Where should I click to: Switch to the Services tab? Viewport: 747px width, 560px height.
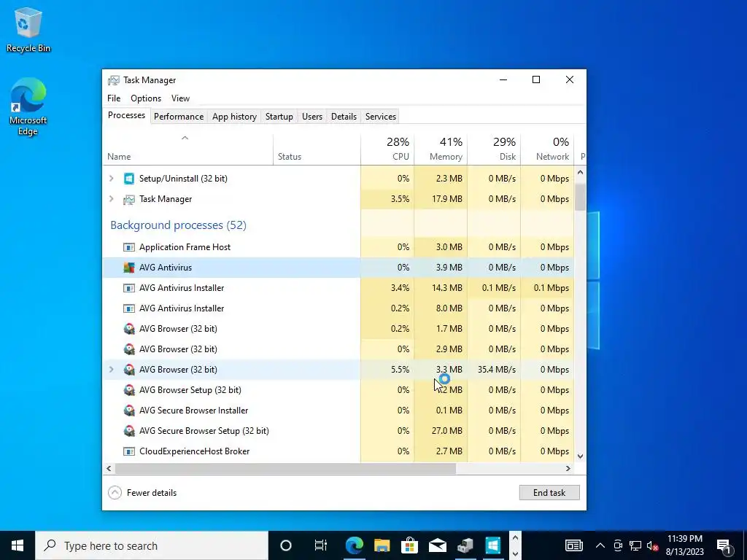coord(381,117)
